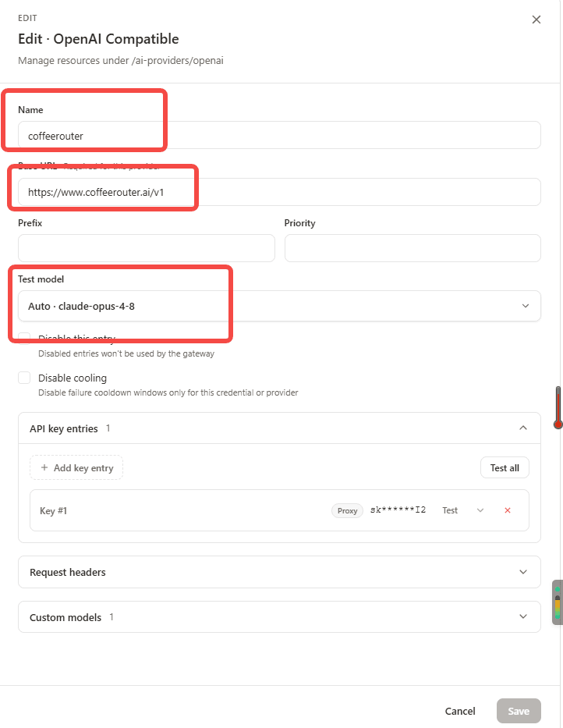
Task: Focus the empty Priority input field
Action: point(413,248)
